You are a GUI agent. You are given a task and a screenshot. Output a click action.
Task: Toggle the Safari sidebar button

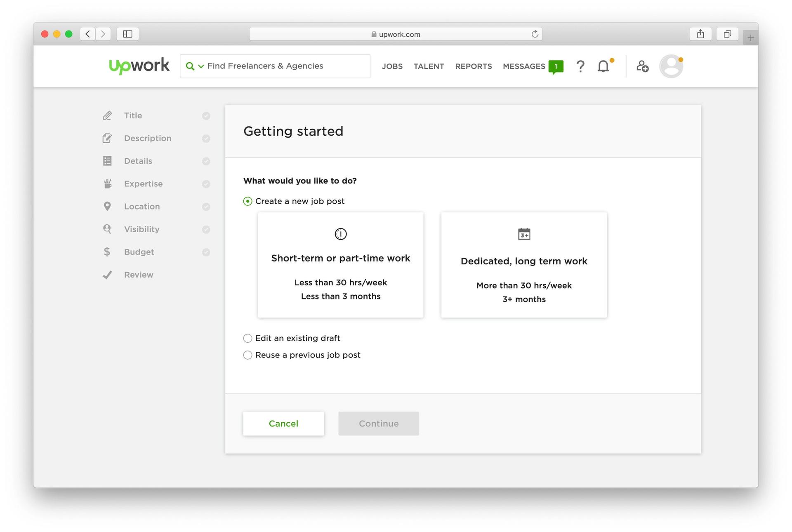[x=127, y=34]
